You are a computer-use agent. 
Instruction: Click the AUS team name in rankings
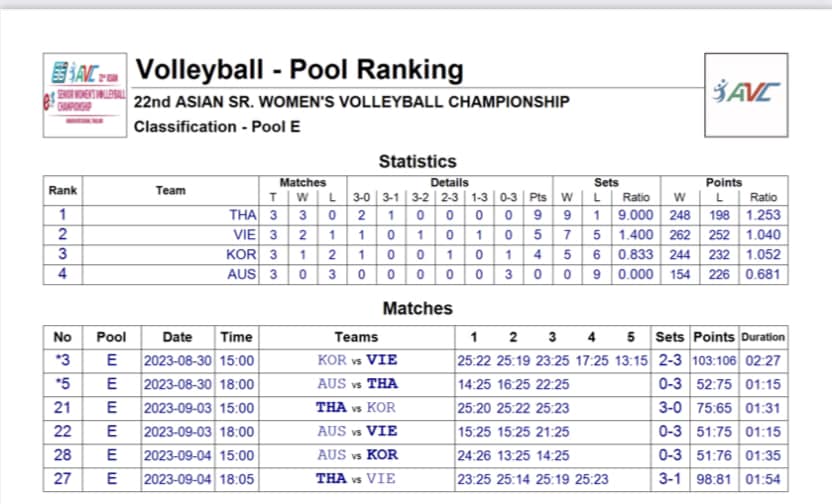(241, 274)
